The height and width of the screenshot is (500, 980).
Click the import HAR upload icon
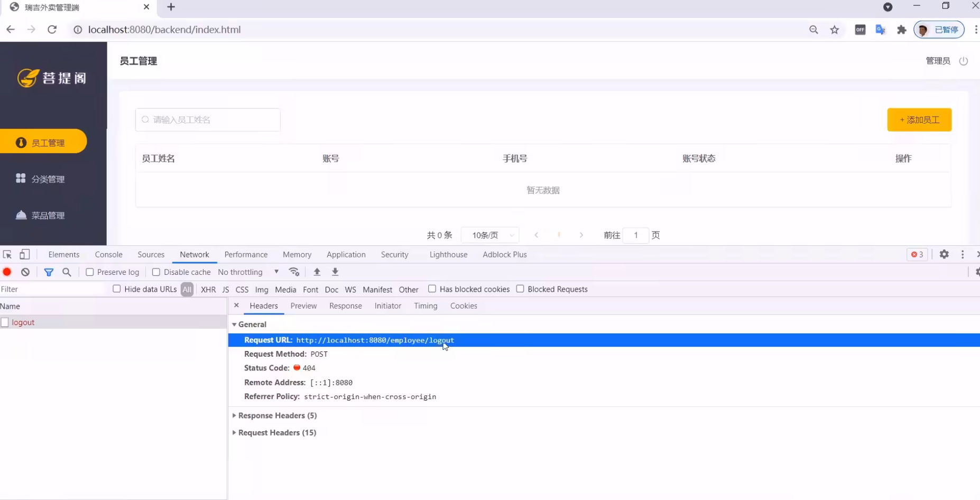coord(317,272)
